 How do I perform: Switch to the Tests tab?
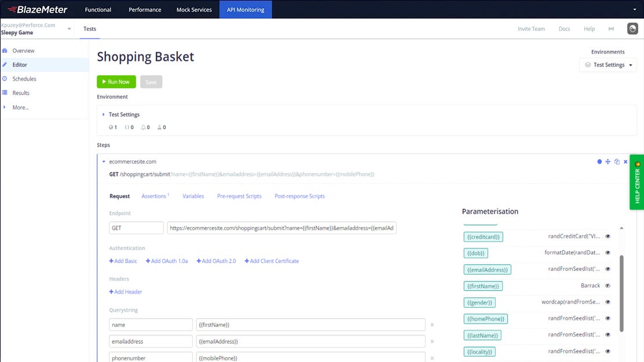[x=90, y=29]
